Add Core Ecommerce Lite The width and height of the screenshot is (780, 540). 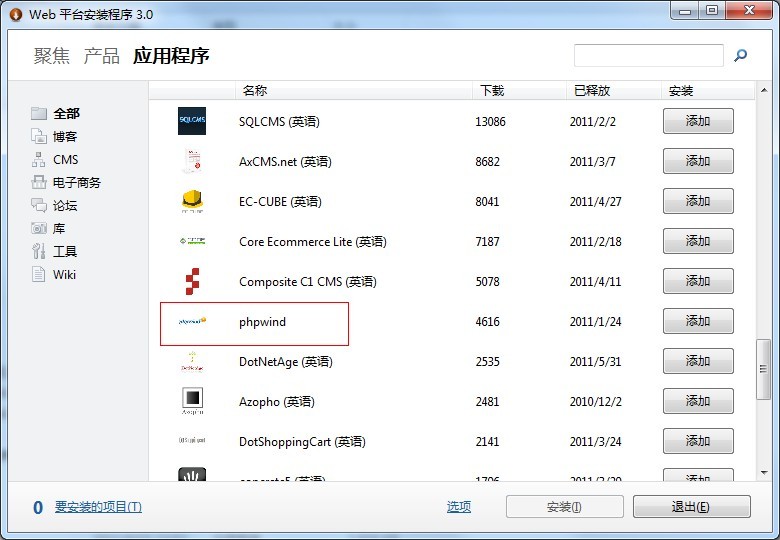click(698, 241)
